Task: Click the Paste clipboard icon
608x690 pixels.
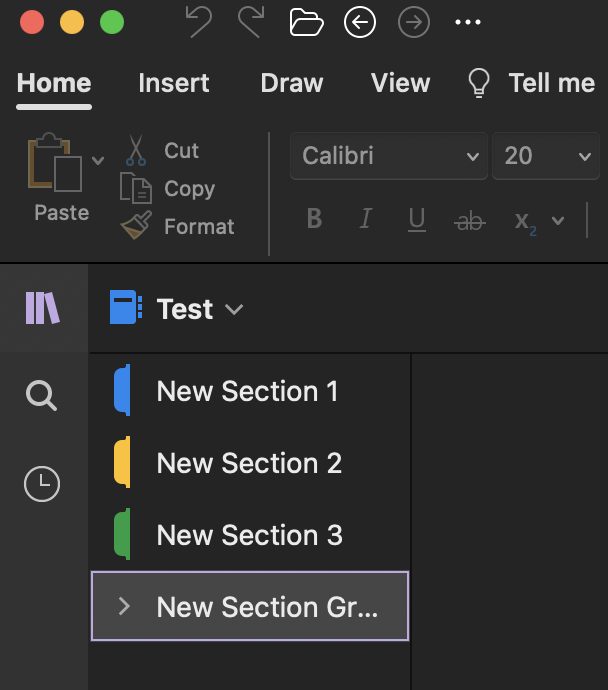Action: tap(55, 162)
